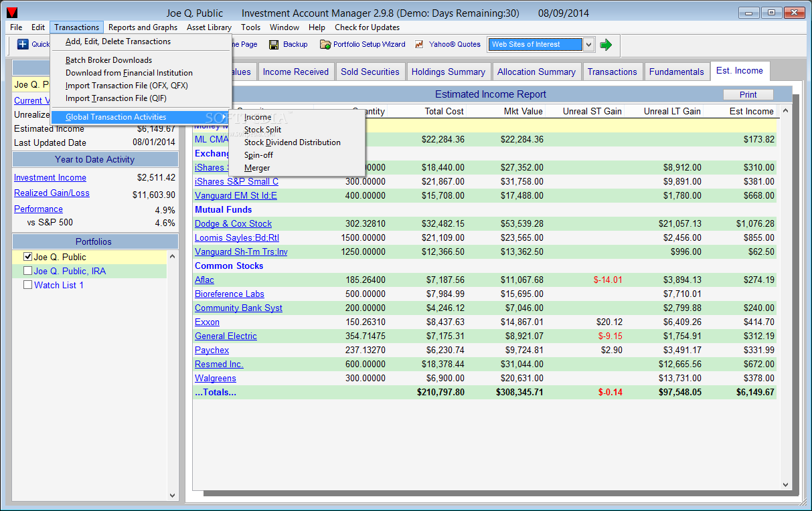Viewport: 812px width, 511px height.
Task: Open the Tools menu
Action: coord(251,27)
